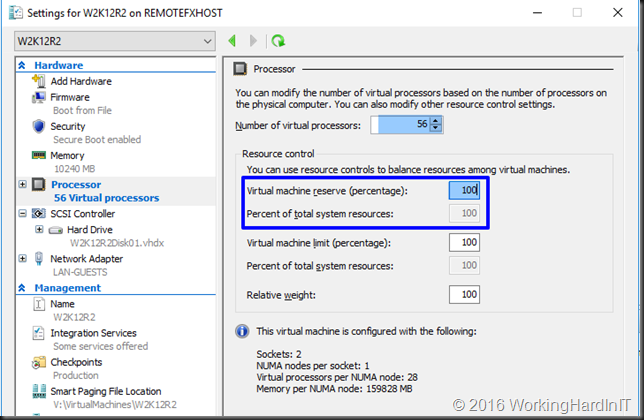Expand the Network Adapter tree node
The width and height of the screenshot is (644, 420).
23,258
